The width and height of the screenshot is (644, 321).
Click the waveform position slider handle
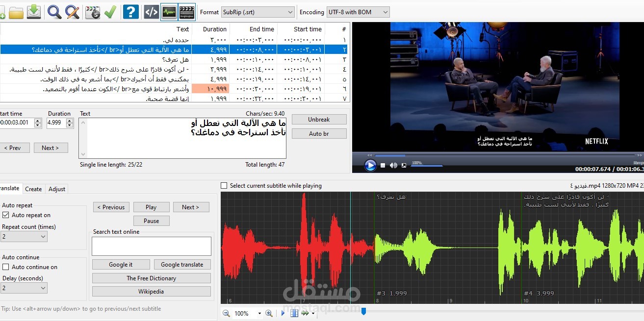click(x=363, y=311)
